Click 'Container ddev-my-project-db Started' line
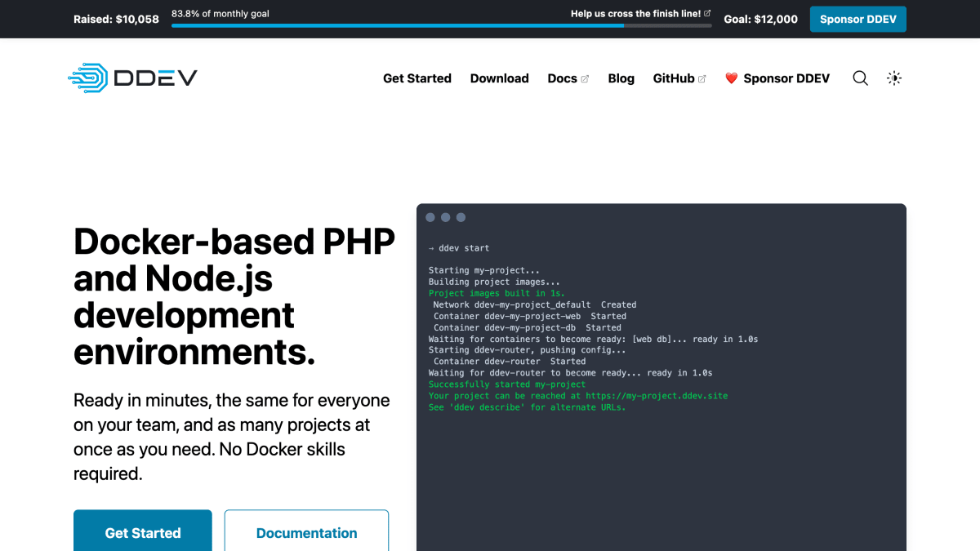The width and height of the screenshot is (980, 551). (x=528, y=327)
